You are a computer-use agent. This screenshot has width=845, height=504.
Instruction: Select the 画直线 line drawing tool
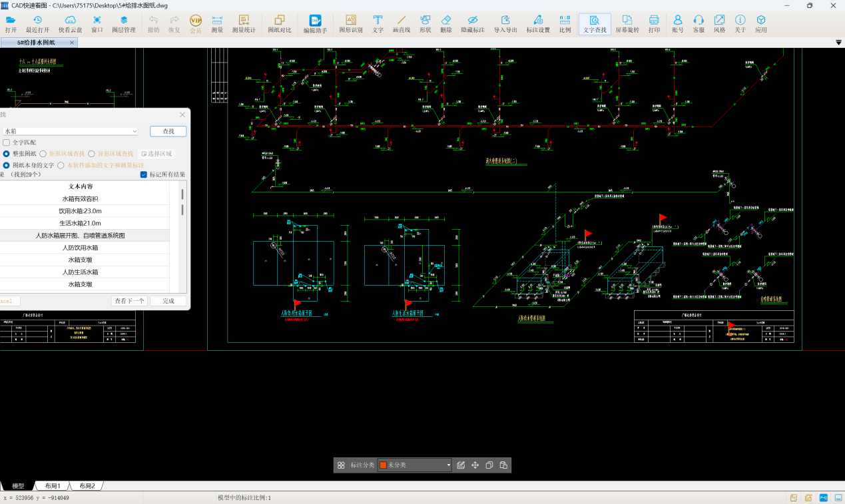point(402,24)
